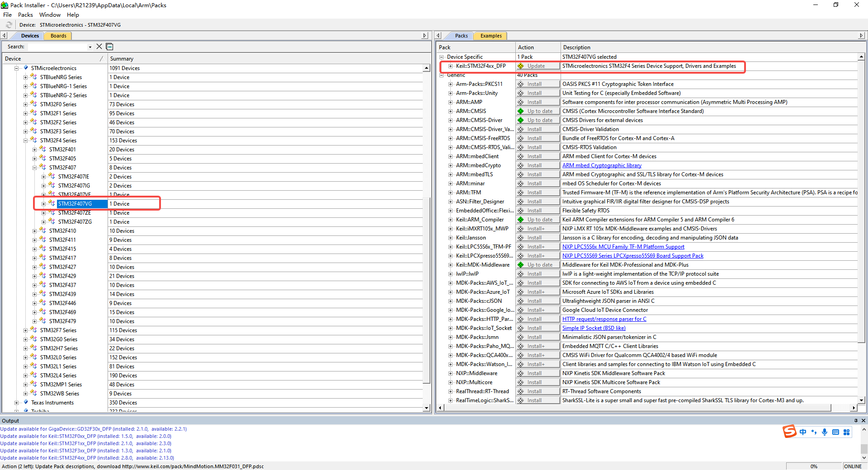Switch to the Boards tab
The image size is (868, 470).
pyautogui.click(x=58, y=36)
